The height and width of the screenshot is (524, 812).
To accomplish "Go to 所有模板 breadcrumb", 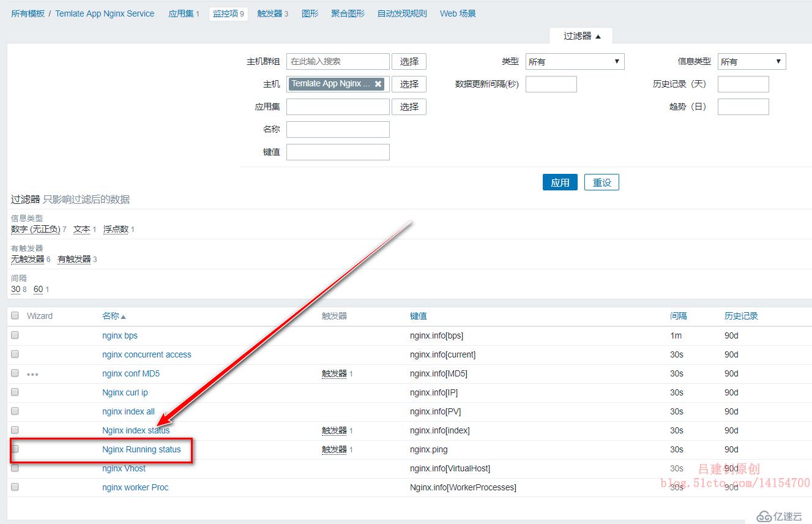I will [28, 13].
